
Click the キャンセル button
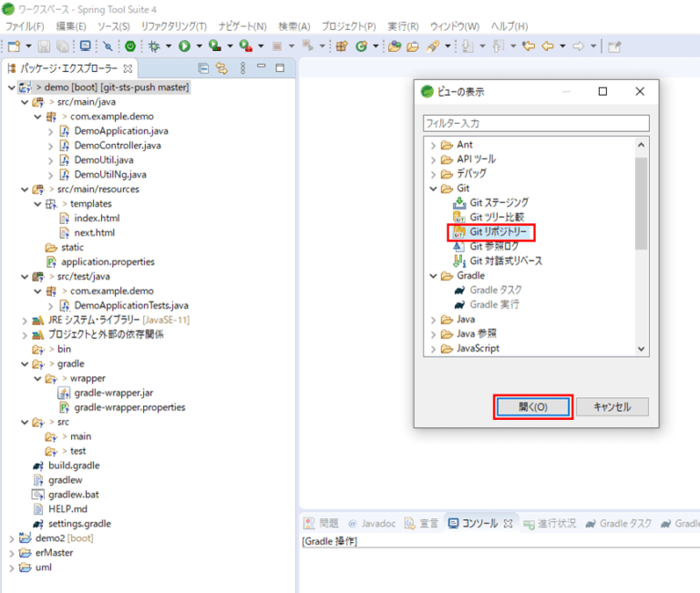pyautogui.click(x=611, y=407)
